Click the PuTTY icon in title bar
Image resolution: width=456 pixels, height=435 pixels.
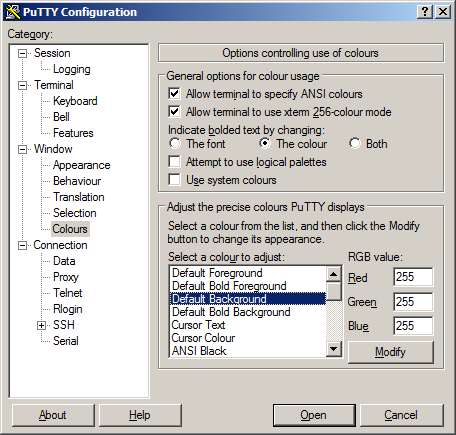click(13, 12)
